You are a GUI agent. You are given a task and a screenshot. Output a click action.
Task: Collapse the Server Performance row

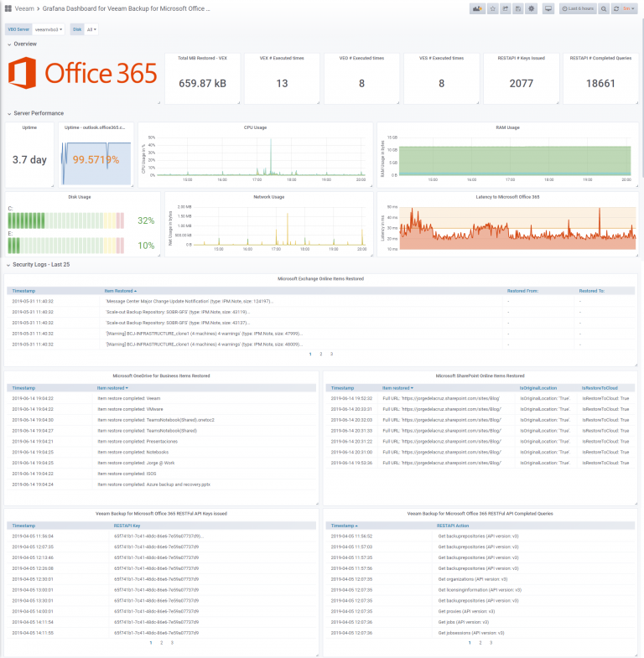(35, 113)
